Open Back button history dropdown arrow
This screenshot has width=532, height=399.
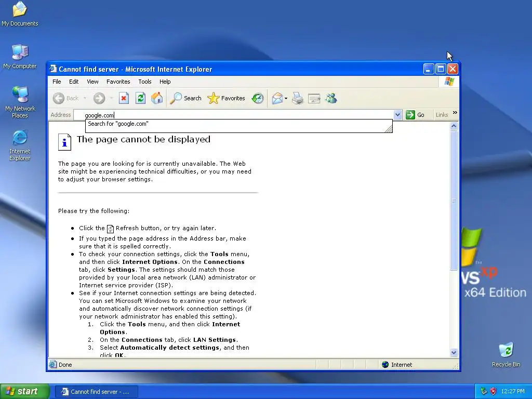click(x=85, y=98)
